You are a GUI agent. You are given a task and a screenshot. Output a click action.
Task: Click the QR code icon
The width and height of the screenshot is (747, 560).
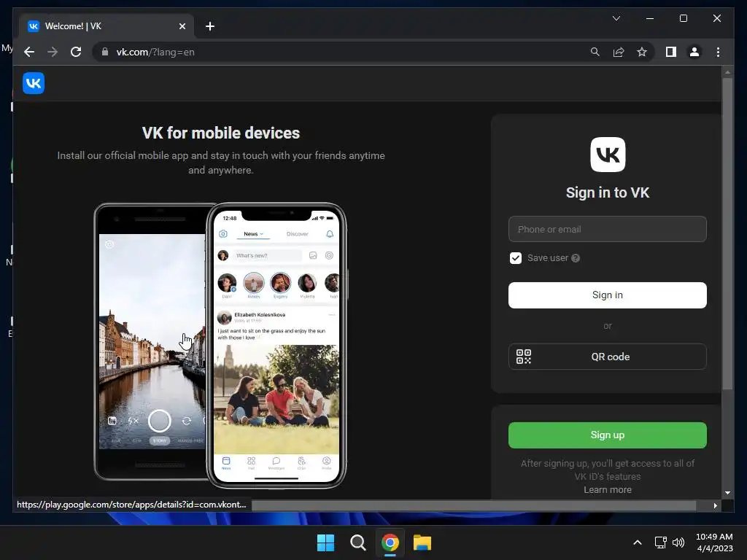524,356
